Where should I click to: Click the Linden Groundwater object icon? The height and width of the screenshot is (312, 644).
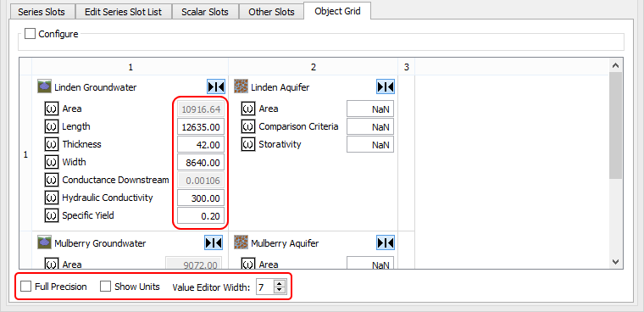[43, 86]
